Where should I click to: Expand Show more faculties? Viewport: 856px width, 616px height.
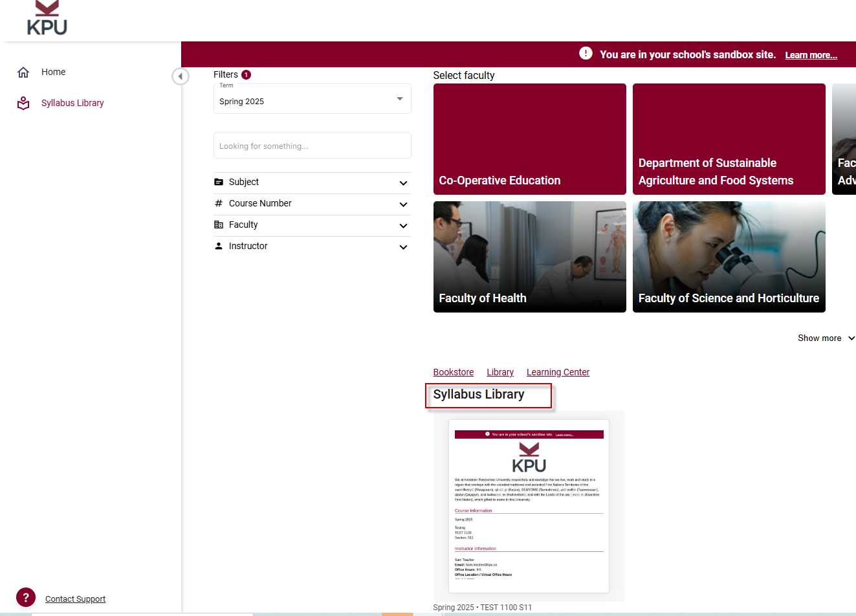[826, 338]
